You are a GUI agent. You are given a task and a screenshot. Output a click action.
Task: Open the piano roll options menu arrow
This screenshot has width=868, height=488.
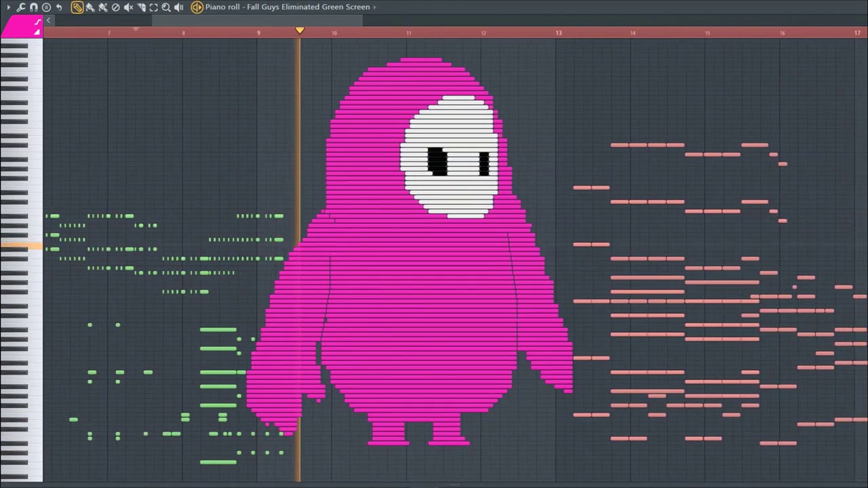[8, 7]
